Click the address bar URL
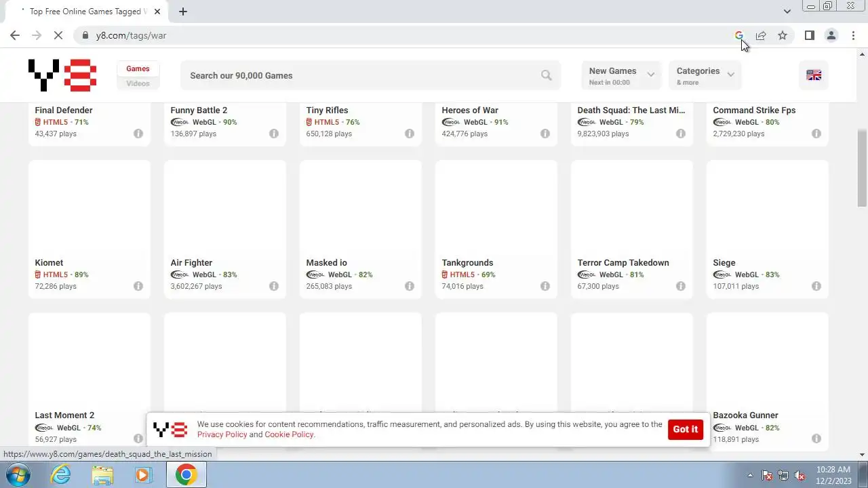This screenshot has width=868, height=488. pos(131,35)
